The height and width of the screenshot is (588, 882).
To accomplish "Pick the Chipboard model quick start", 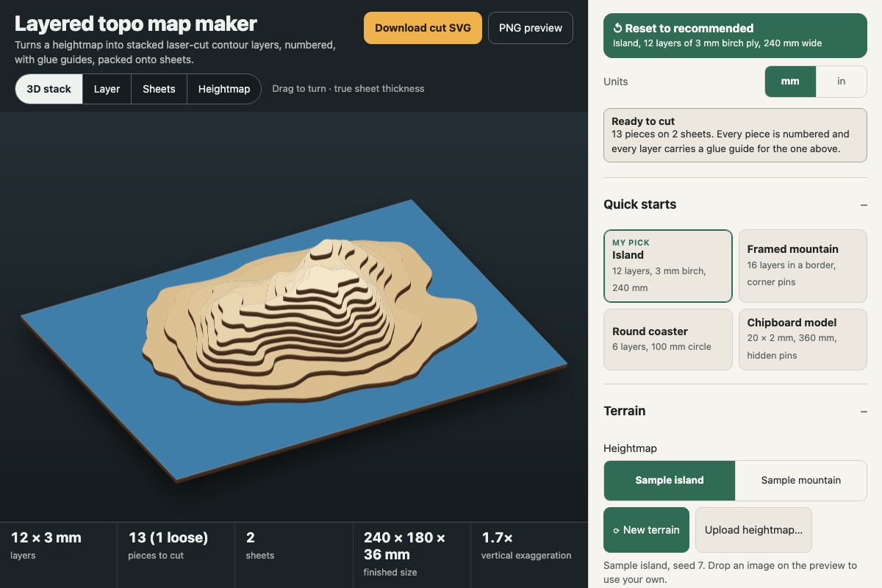I will [x=803, y=340].
